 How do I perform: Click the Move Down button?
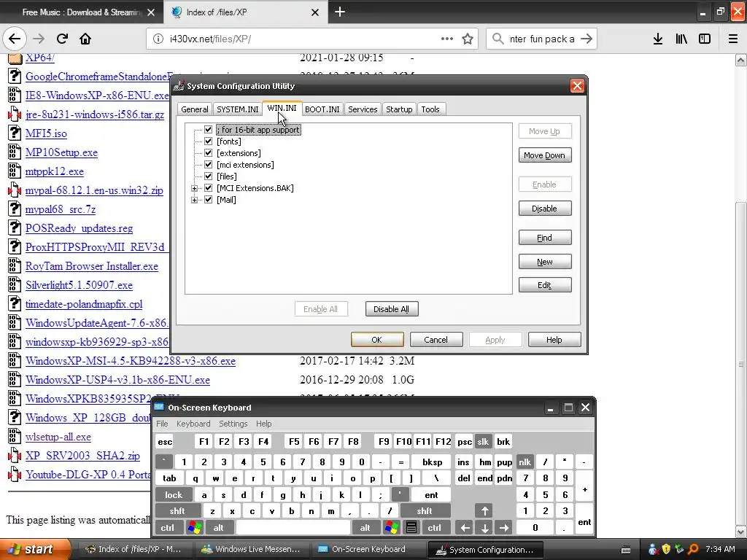[544, 155]
